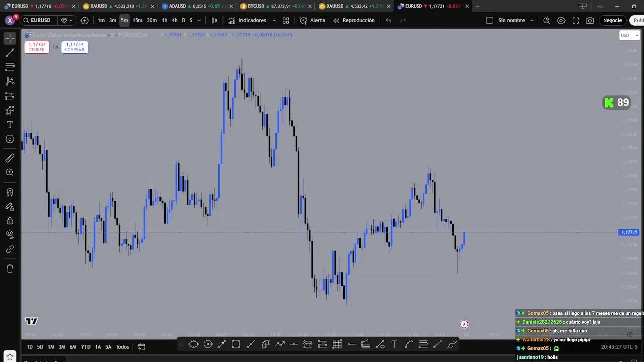The height and width of the screenshot is (362, 644).
Task: Select the crosshair cursor tool
Action: point(10,38)
